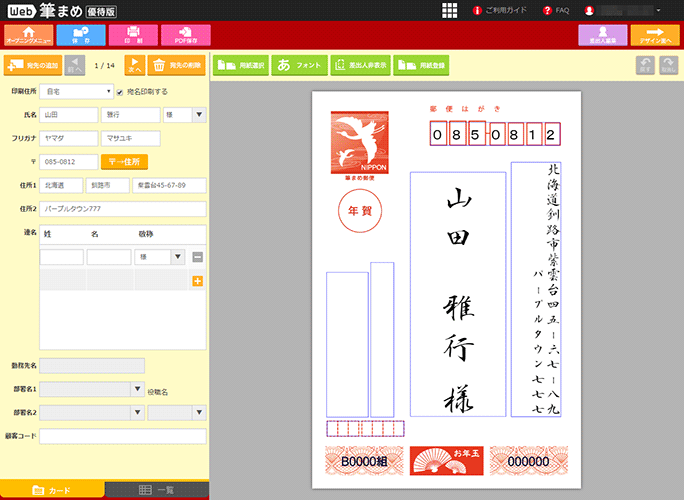684x500 pixels.
Task: Add a new recipient (宛先の追加)
Action: [x=33, y=65]
